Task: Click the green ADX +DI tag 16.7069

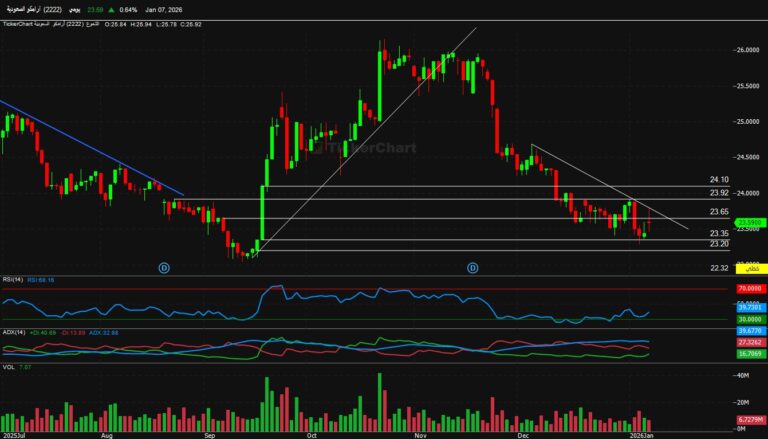Action: click(x=747, y=354)
